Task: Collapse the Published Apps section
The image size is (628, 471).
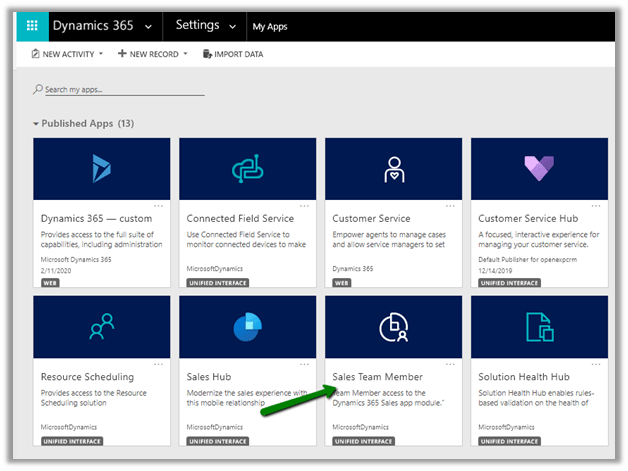Action: click(37, 123)
